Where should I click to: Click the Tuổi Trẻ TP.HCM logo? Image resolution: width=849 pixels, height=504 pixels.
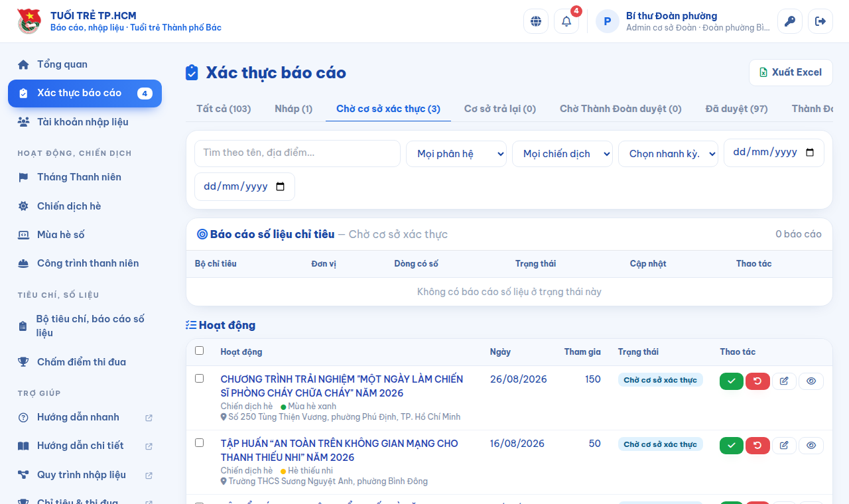coord(29,21)
